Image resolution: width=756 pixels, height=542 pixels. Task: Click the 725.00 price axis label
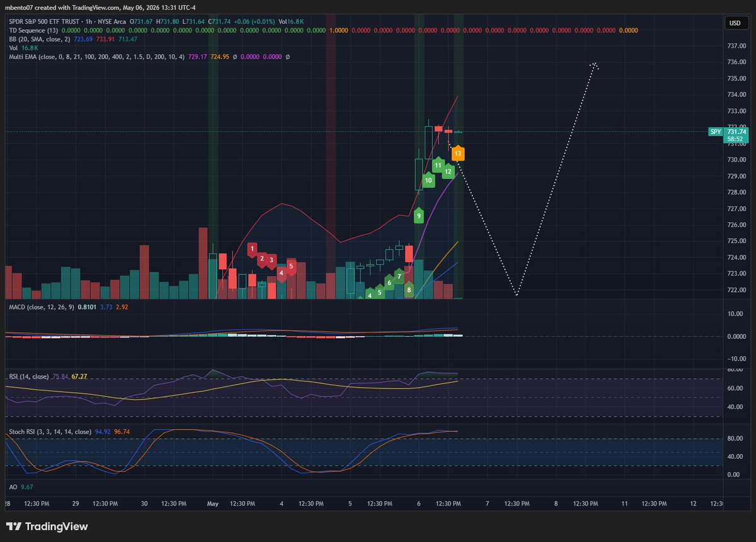[736, 242]
